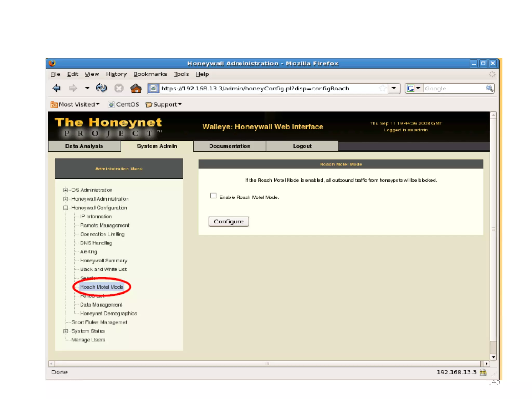Click the browser Back arrow icon
532x399 pixels.
pyautogui.click(x=57, y=88)
